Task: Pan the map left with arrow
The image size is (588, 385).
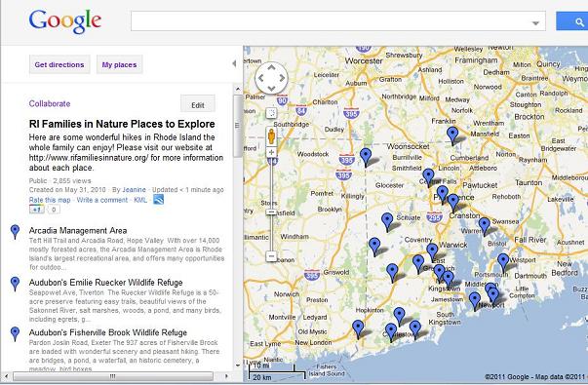Action: 261,78
